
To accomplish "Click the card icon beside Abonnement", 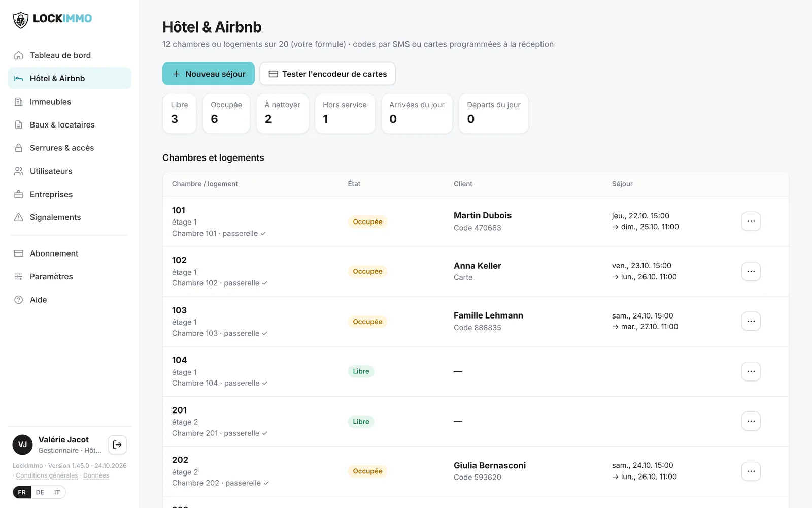I will (19, 253).
